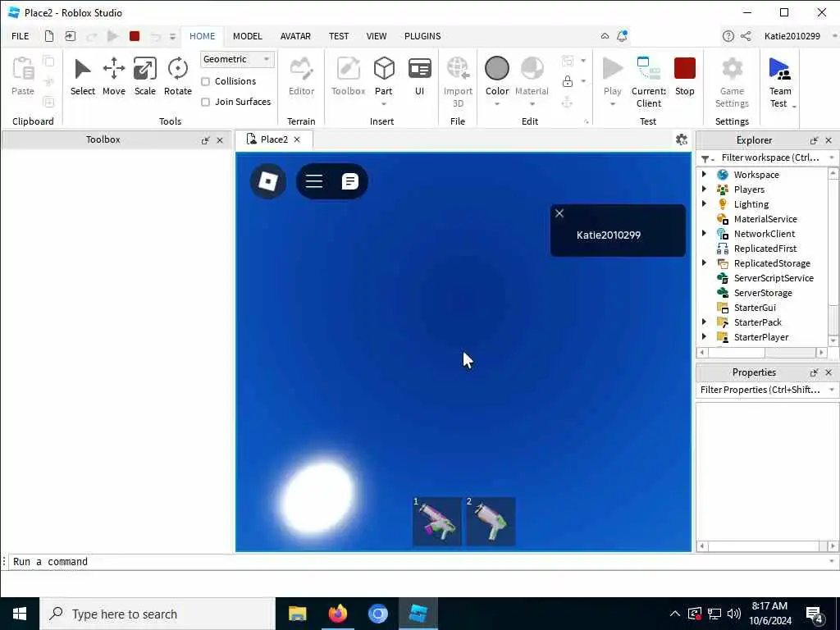Image resolution: width=840 pixels, height=630 pixels.
Task: Switch to the PLUGINS tab
Action: pos(422,36)
